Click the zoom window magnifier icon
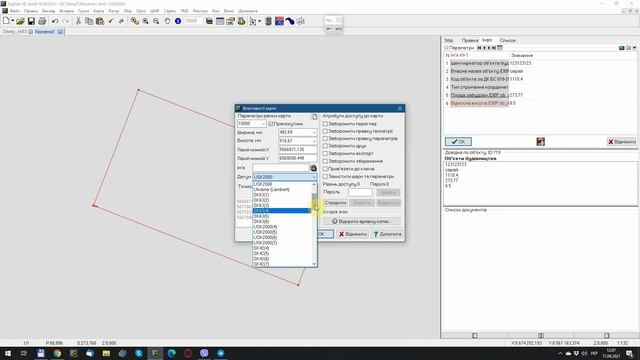 pos(135,21)
